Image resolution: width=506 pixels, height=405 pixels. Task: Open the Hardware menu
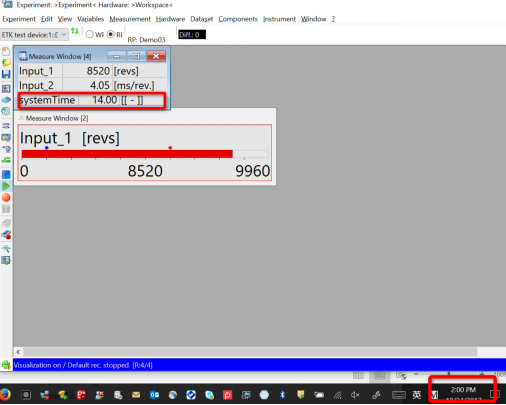170,19
